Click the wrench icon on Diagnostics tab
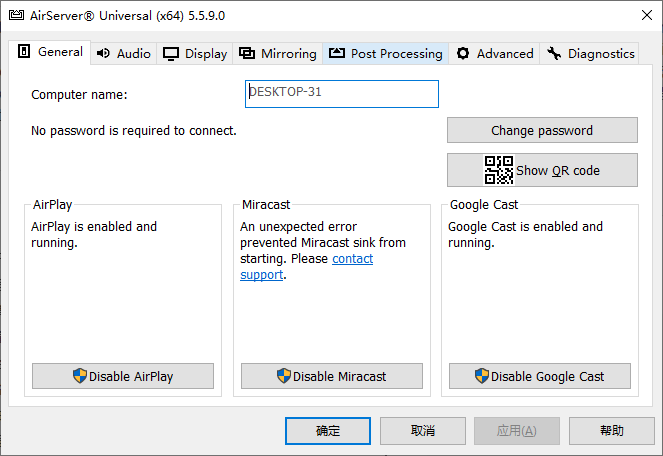 point(554,54)
